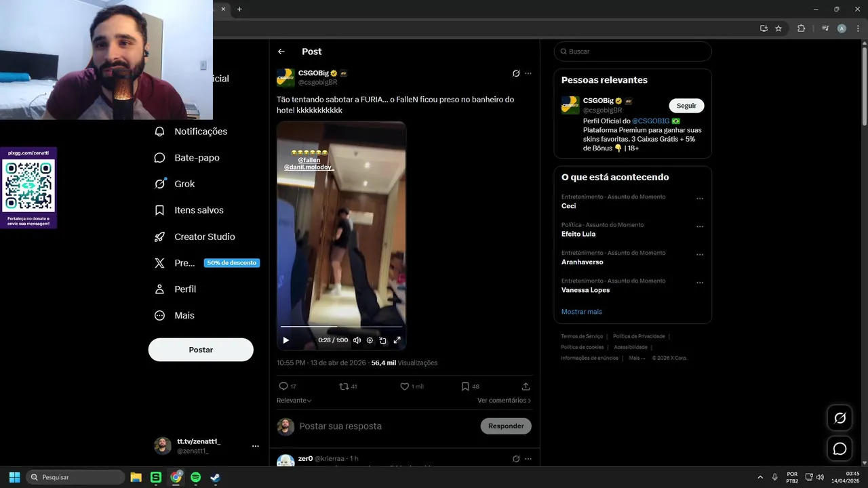The width and height of the screenshot is (868, 488).
Task: Go back using the Post arrow
Action: [x=281, y=52]
